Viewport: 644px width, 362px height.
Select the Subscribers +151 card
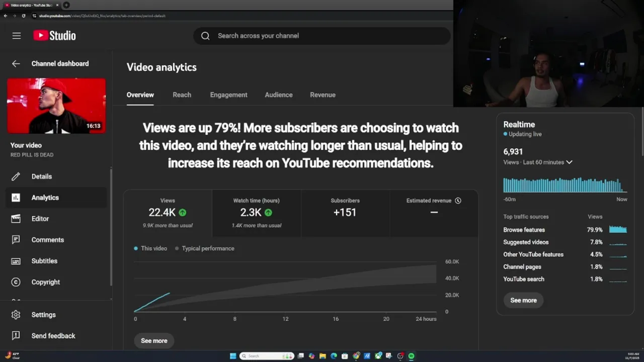(345, 213)
